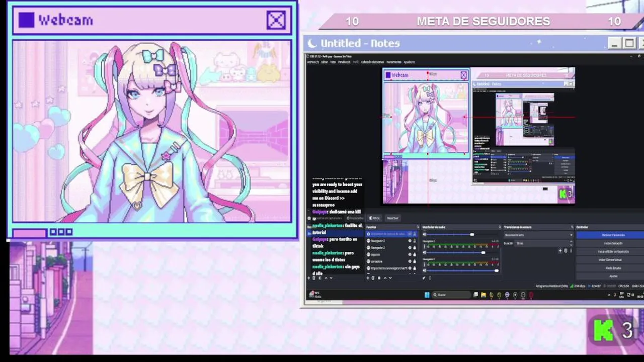Toggle lock on selected video capture source

415,234
